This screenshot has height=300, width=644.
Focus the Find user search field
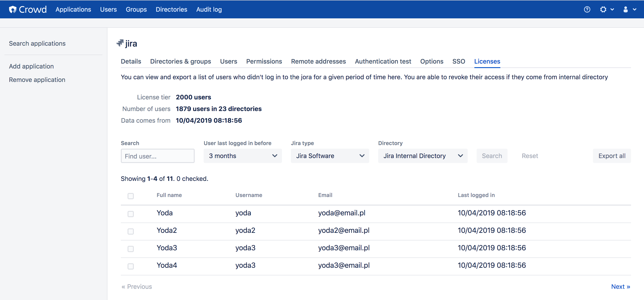coord(158,156)
